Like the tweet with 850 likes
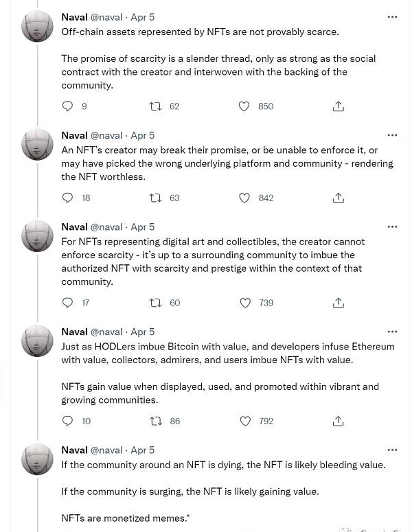Image resolution: width=412 pixels, height=532 pixels. 244,106
